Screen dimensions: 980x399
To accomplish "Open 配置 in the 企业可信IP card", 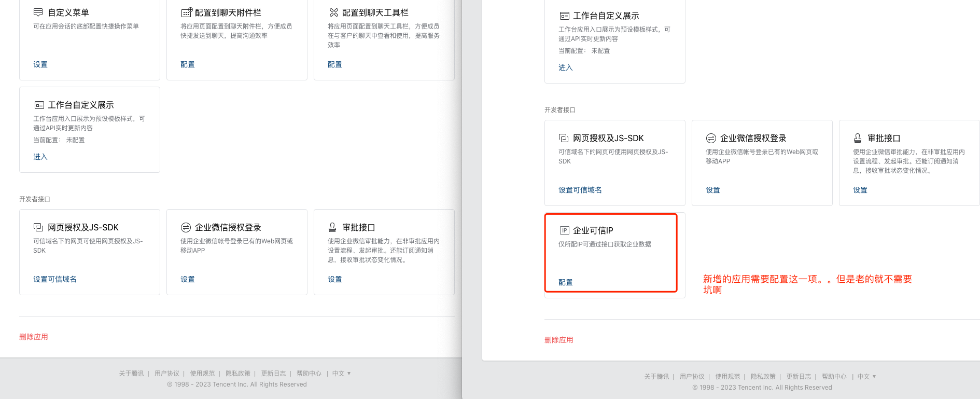I will pyautogui.click(x=566, y=282).
